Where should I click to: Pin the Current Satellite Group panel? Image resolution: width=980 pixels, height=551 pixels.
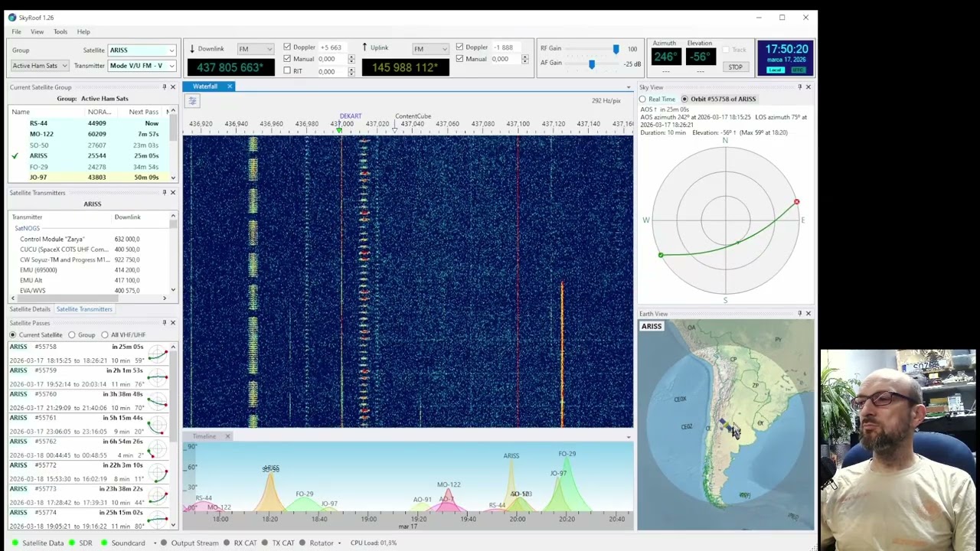point(164,86)
